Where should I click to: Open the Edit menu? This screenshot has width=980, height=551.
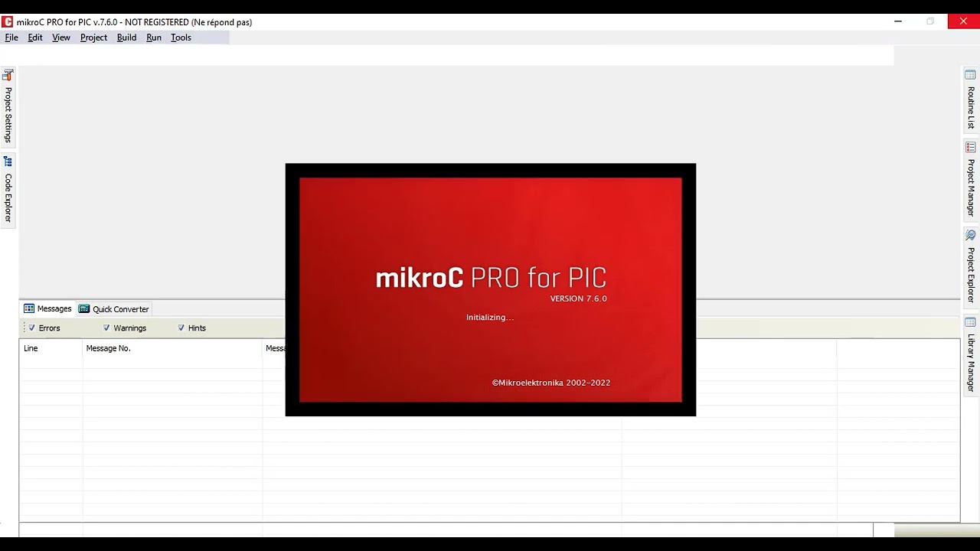(x=35, y=37)
